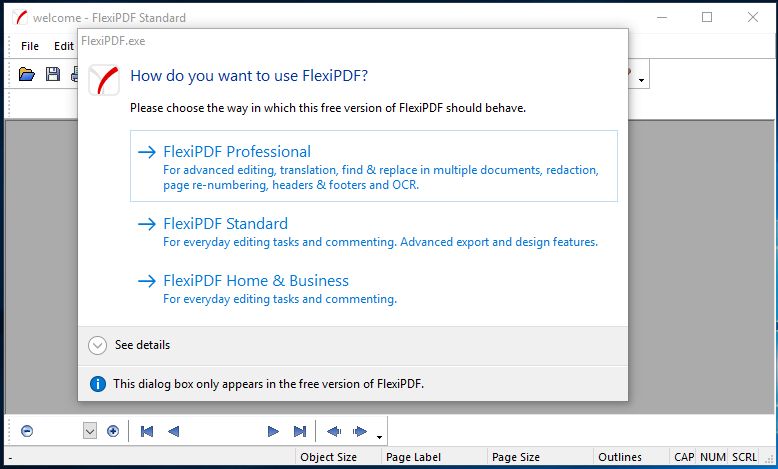778x469 pixels.
Task: Click Object Size status bar entry
Action: click(328, 457)
